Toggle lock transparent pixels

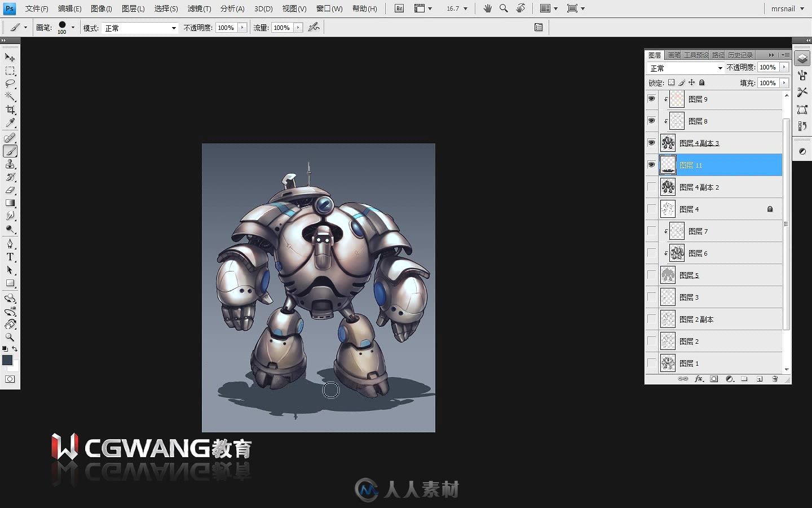coord(671,82)
